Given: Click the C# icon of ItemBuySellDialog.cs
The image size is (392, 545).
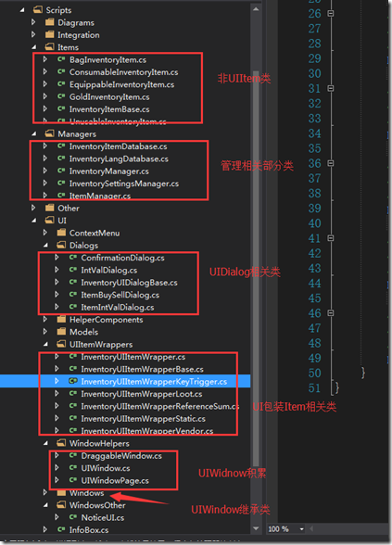Looking at the screenshot, I should (x=73, y=295).
